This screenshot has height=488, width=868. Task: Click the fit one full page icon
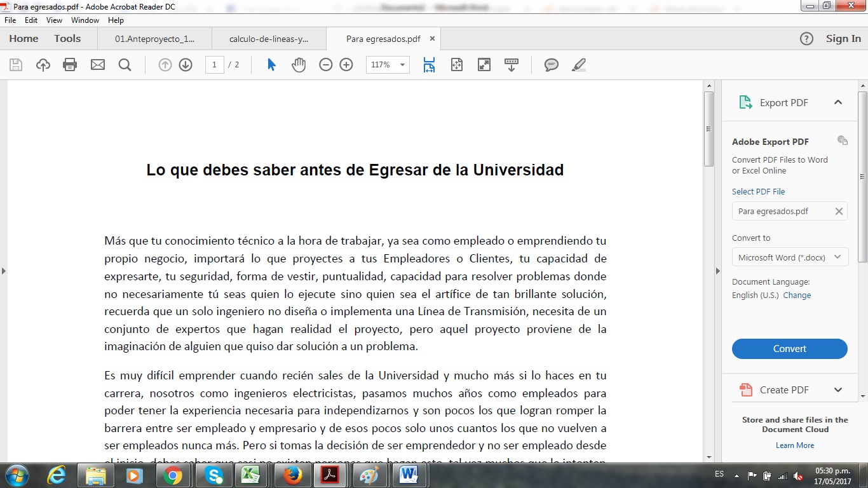click(457, 65)
